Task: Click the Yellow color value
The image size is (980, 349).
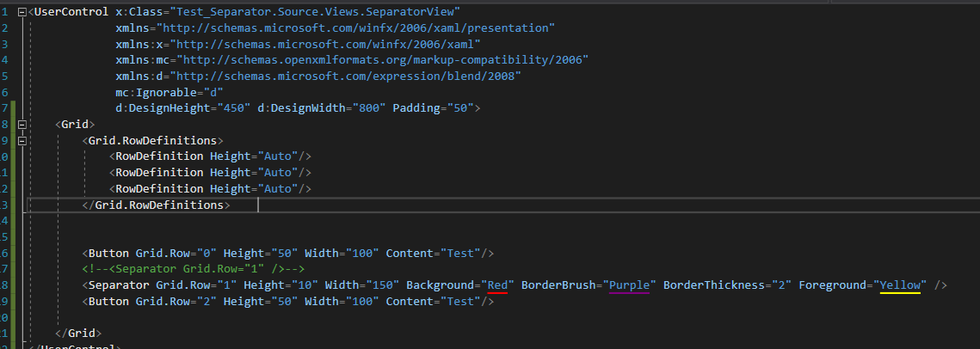Action: [900, 285]
